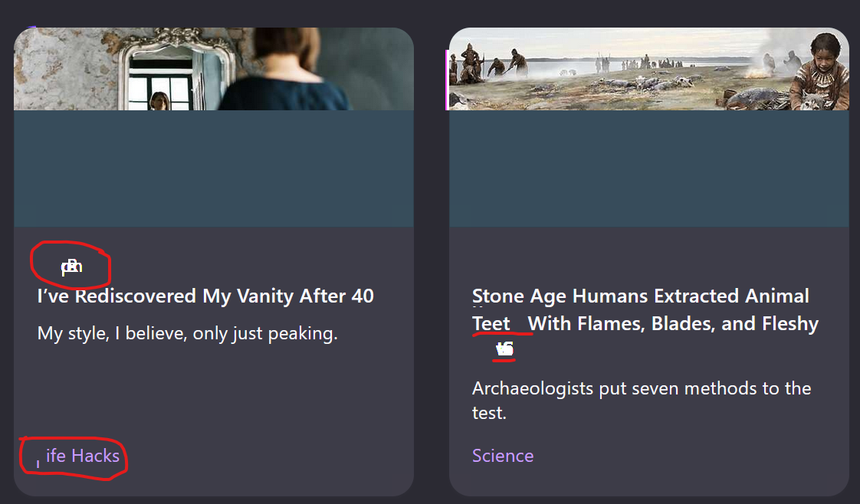
Task: Open the mirror photo thumbnail
Action: [214, 69]
